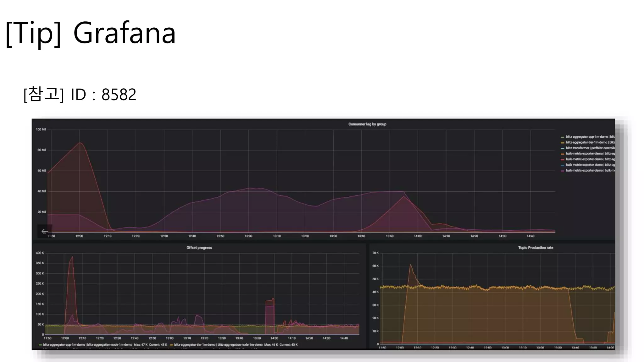The image size is (644, 362).
Task: Click green swatch of blitz-aggregator-app in Consumer lag legend
Action: (563, 137)
